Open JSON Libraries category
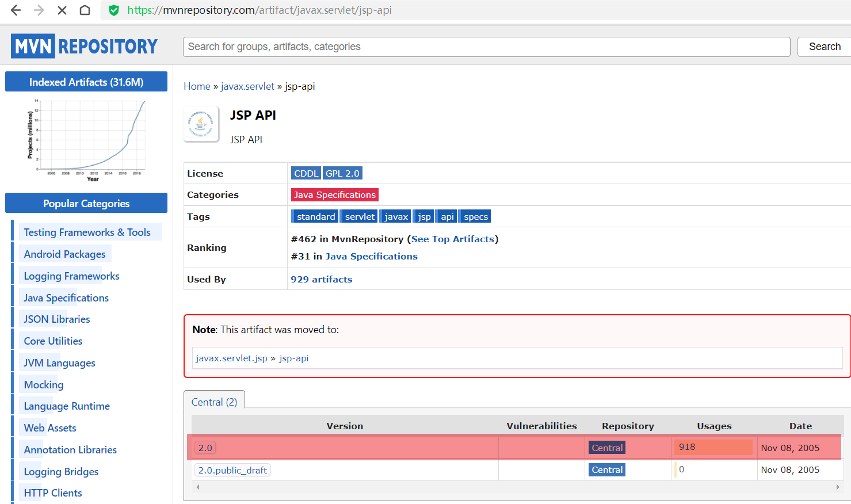This screenshot has width=851, height=504. pos(57,319)
